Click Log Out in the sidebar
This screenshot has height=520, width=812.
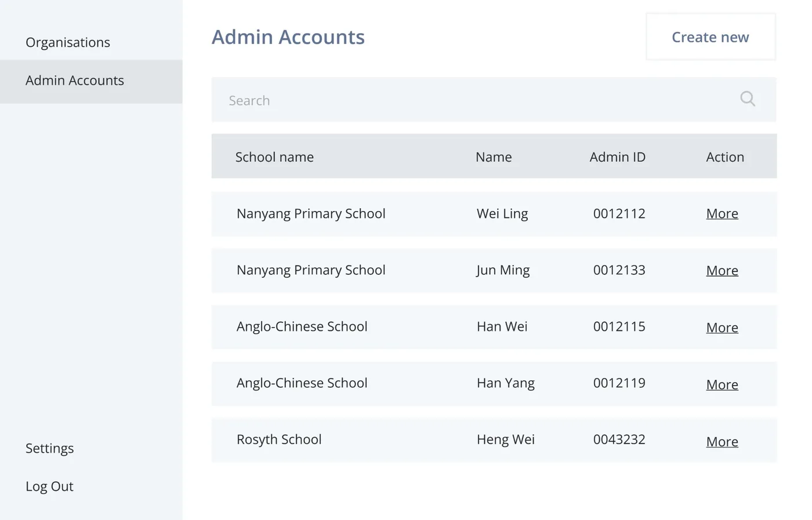[49, 486]
